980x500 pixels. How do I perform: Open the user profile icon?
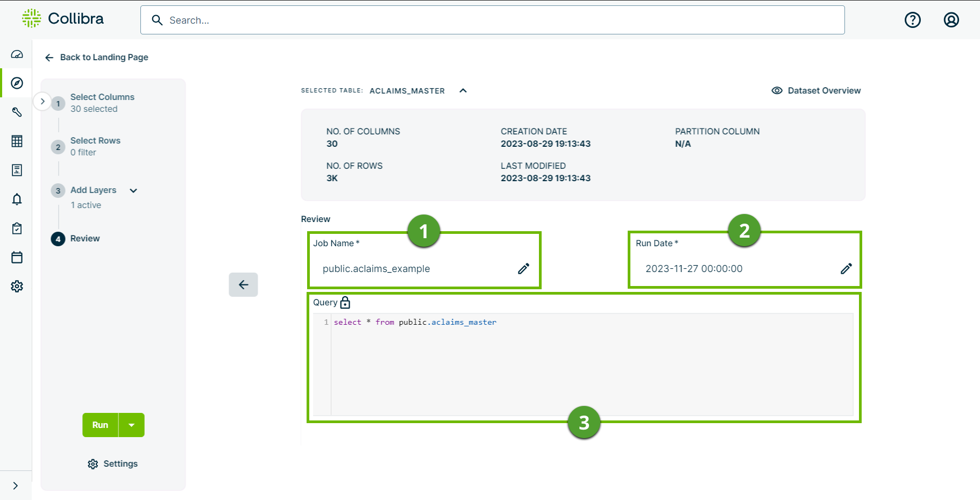[x=951, y=20]
